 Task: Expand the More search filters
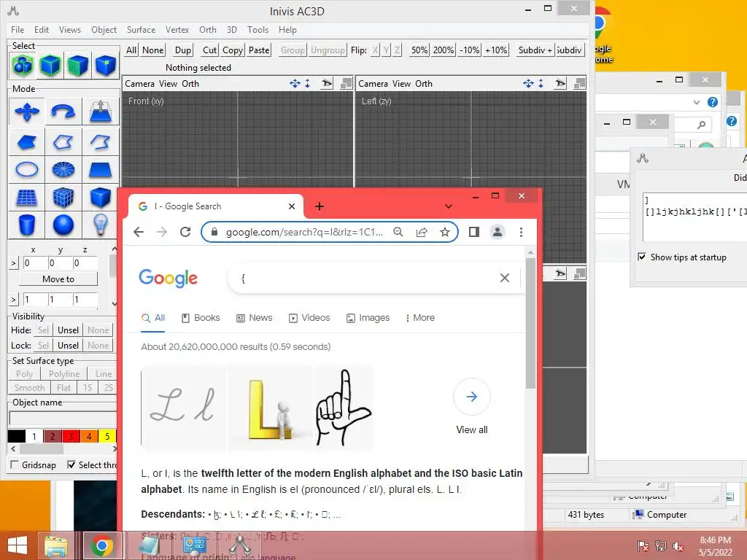pos(419,318)
